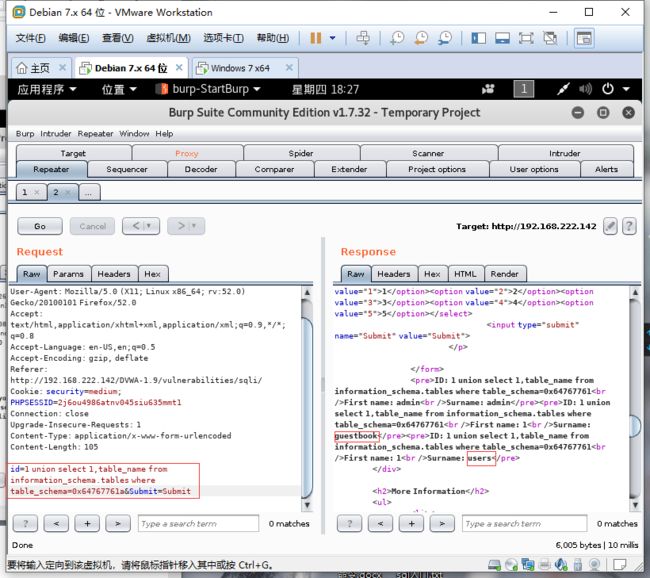This screenshot has width=650, height=578.
Task: Open the 选项卡(T) menu
Action: pos(223,38)
